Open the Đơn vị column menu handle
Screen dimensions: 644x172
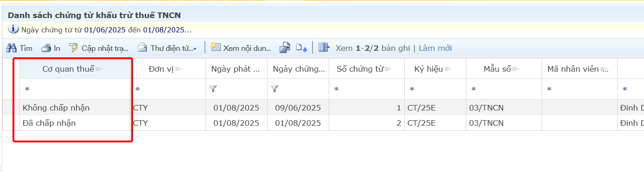[179, 69]
